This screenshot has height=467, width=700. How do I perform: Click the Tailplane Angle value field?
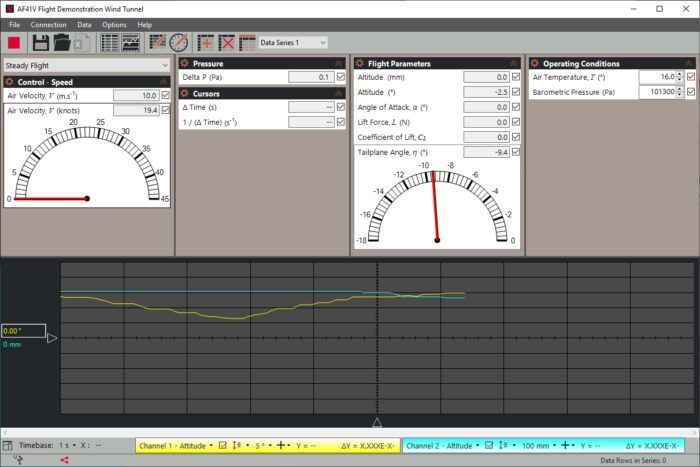click(x=486, y=152)
